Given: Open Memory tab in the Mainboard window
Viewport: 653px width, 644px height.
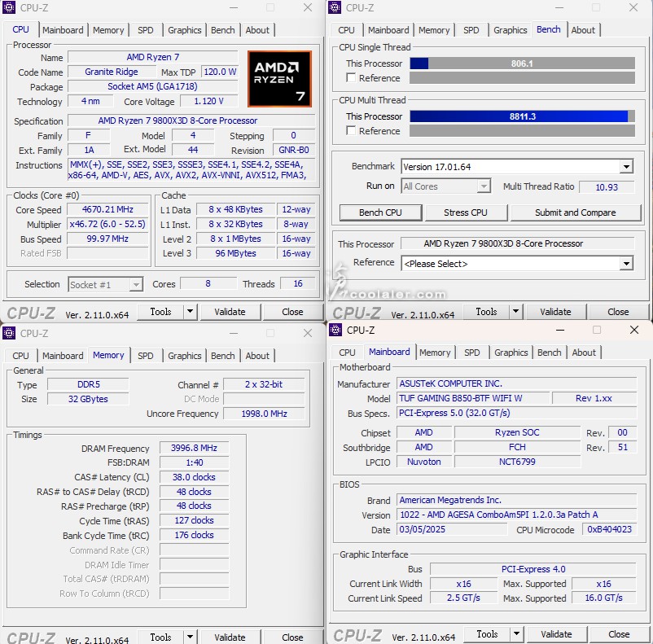Looking at the screenshot, I should 435,353.
